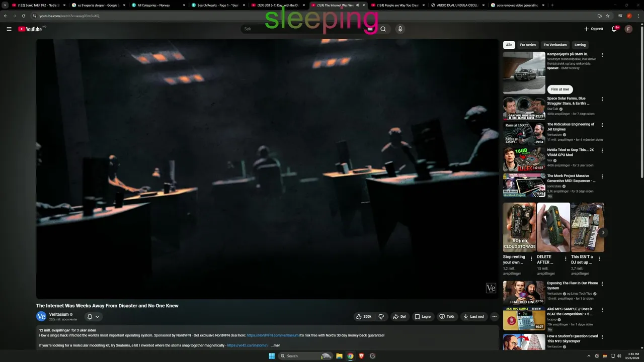Save video with 'Lagre' button
The image size is (644, 362).
point(423,317)
